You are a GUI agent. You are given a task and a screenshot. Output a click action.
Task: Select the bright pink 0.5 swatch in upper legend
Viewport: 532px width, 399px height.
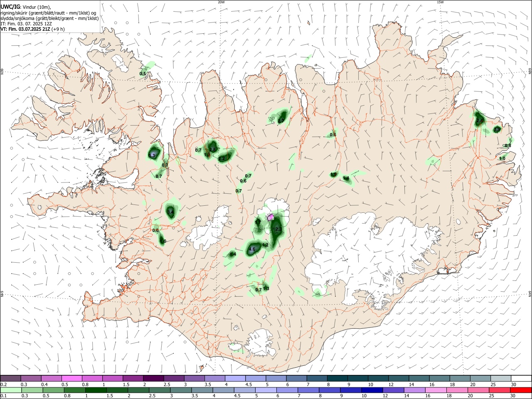[x=72, y=378]
